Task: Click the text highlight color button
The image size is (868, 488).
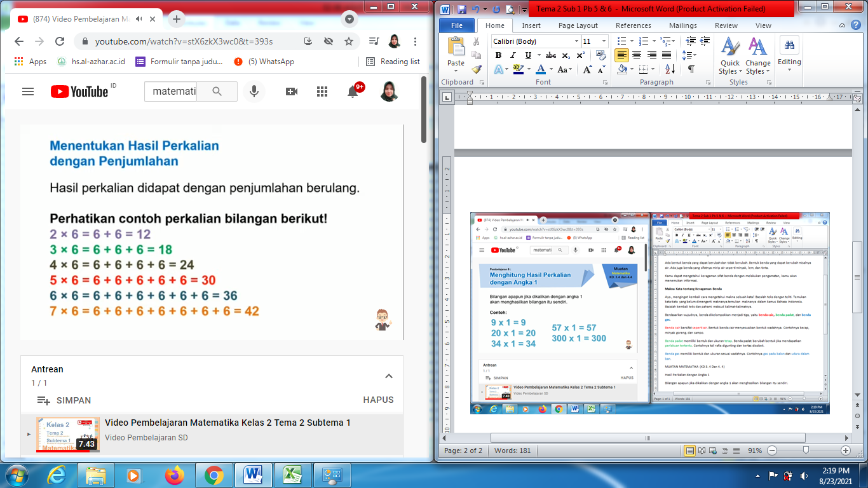Action: coord(518,69)
